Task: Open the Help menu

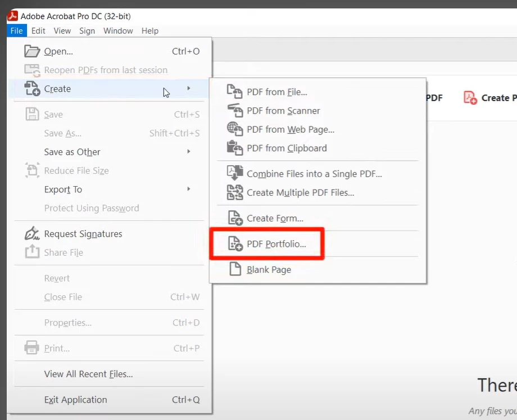Action: 150,31
